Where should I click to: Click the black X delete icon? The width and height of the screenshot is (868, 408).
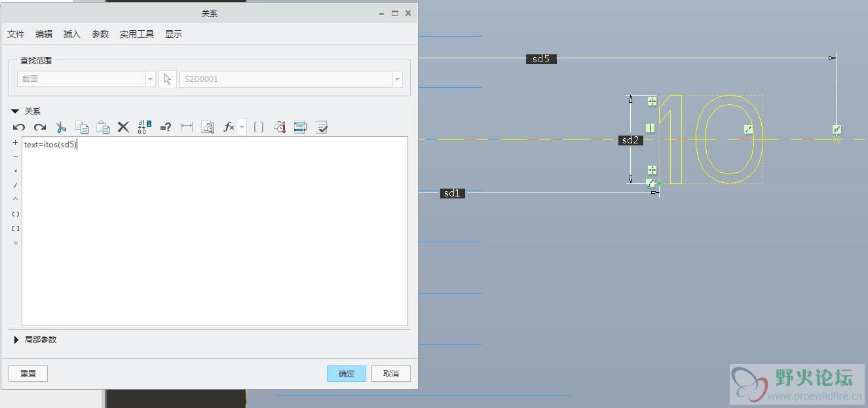(x=123, y=127)
